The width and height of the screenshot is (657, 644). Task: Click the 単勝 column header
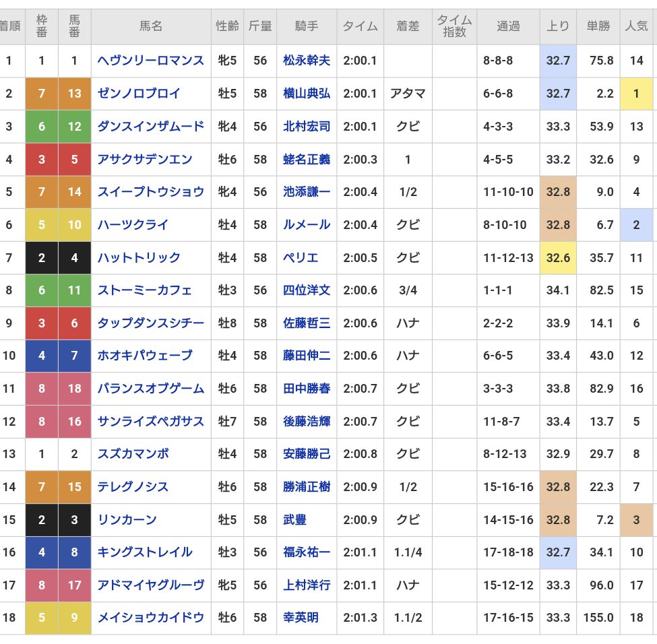pyautogui.click(x=598, y=26)
